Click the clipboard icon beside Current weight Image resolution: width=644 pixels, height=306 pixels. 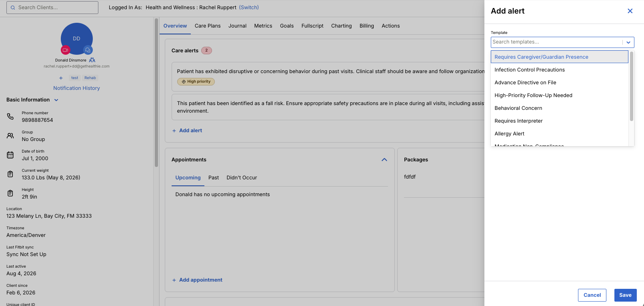(10, 174)
